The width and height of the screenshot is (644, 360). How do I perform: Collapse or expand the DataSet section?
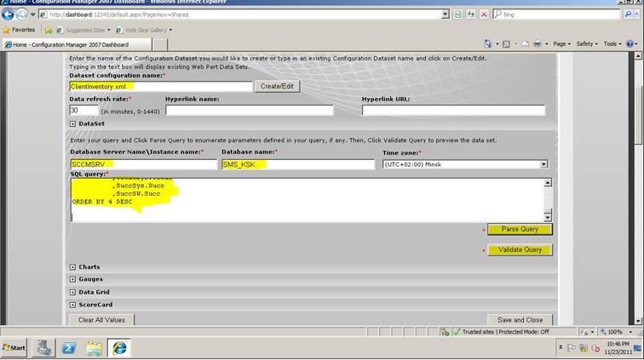pyautogui.click(x=72, y=123)
